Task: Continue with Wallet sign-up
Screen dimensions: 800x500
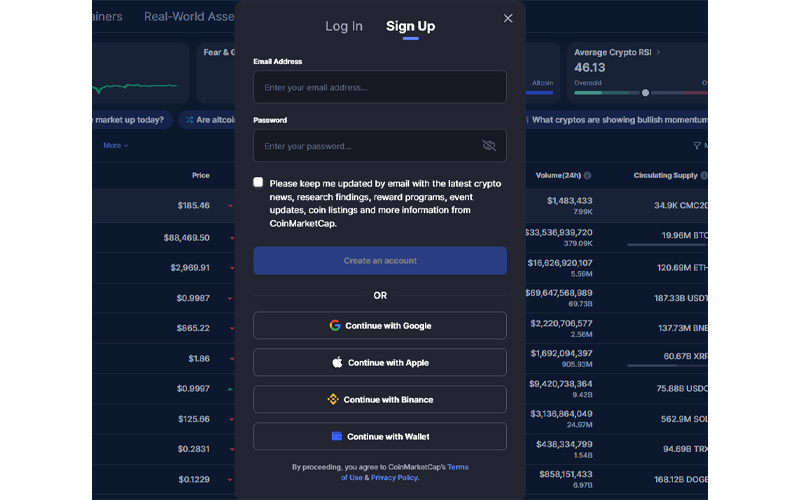Action: [380, 437]
